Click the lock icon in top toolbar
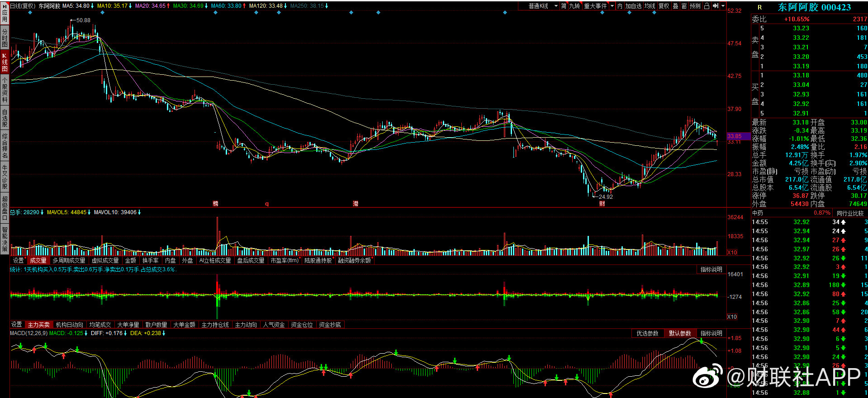Viewport: 868px width, 398px height. coord(706,6)
